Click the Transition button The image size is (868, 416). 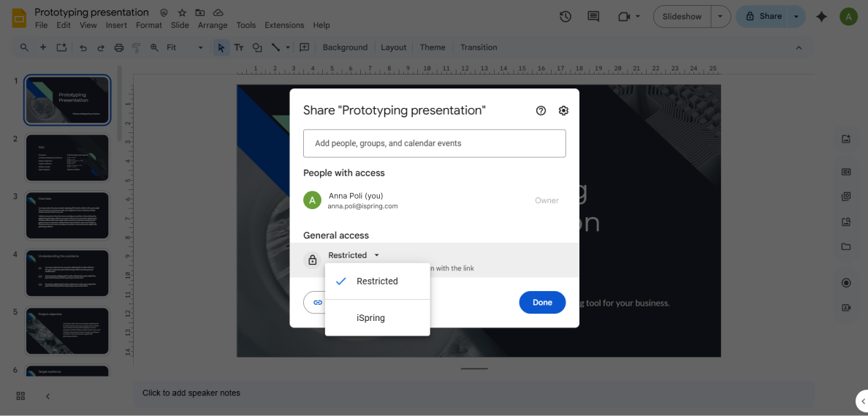(479, 48)
